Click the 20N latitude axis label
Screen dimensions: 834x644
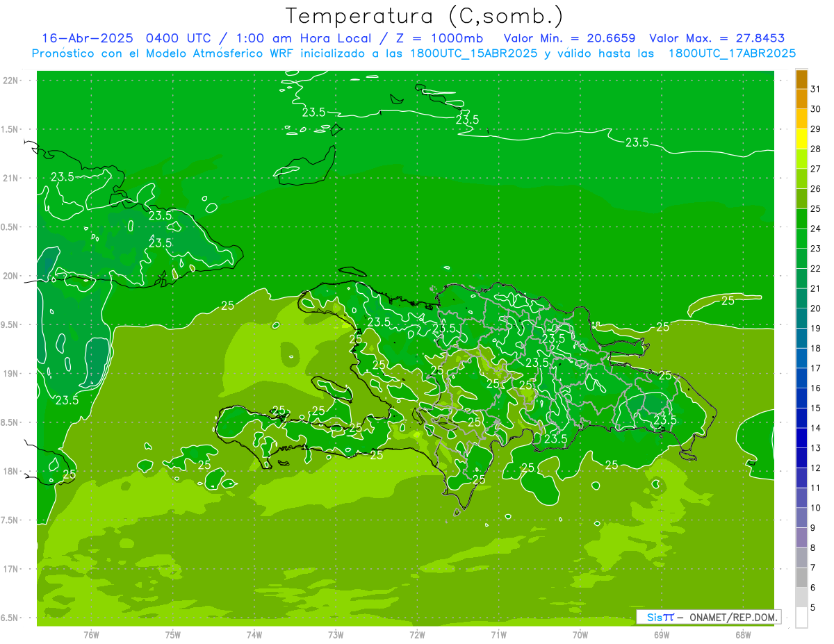11,276
